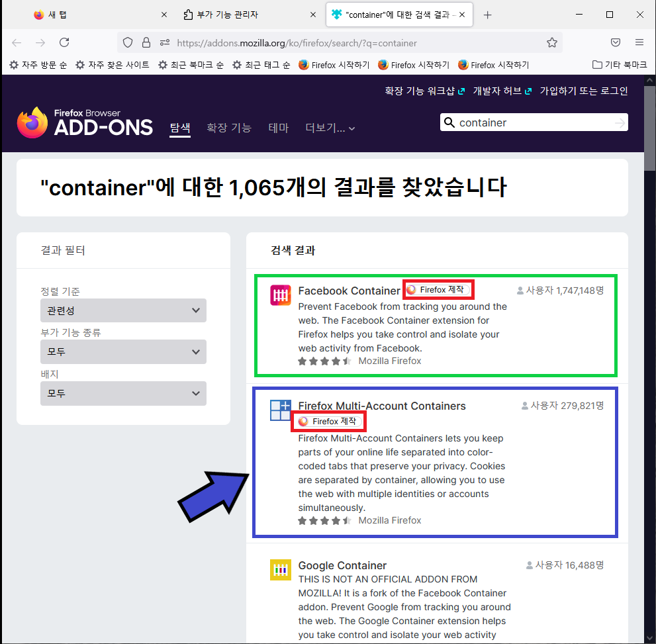Open site permissions icon in address bar
Viewport: 656px width, 644px height.
(165, 42)
